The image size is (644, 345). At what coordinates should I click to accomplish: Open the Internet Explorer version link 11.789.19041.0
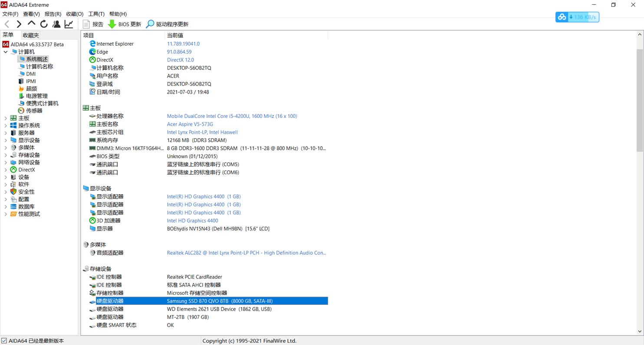[183, 44]
